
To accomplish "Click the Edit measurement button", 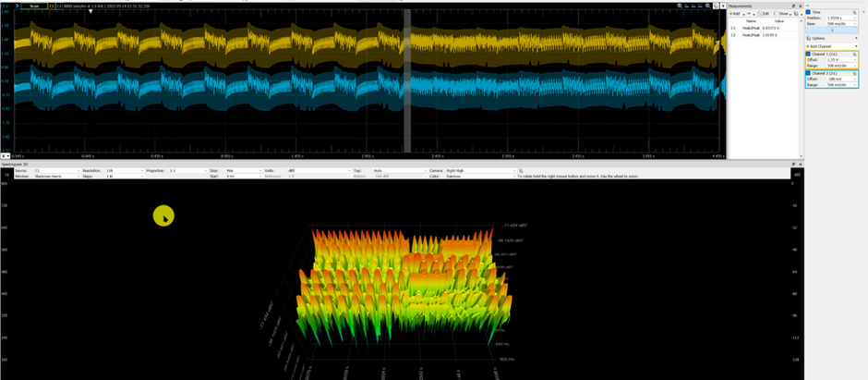I will click(x=764, y=13).
